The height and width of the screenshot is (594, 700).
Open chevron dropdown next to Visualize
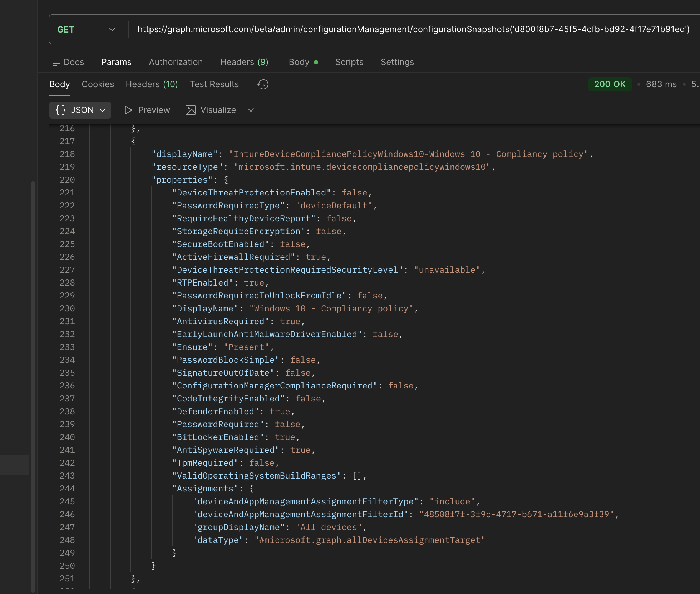251,110
